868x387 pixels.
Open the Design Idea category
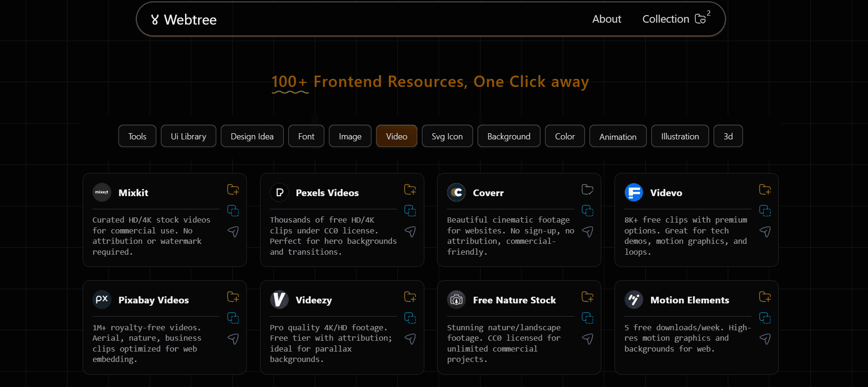(x=252, y=136)
